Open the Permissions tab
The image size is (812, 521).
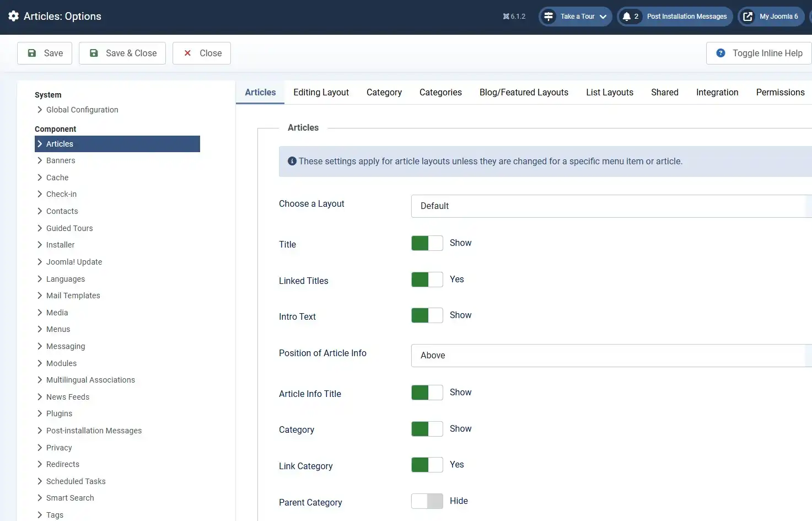pos(780,93)
